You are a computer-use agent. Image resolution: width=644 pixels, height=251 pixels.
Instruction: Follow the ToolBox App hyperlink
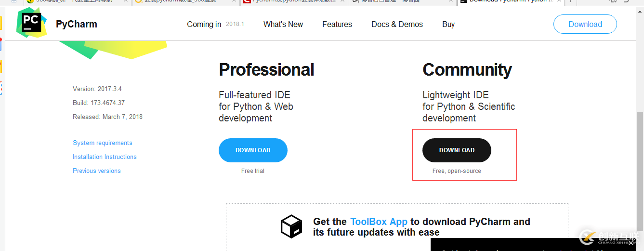(x=379, y=222)
